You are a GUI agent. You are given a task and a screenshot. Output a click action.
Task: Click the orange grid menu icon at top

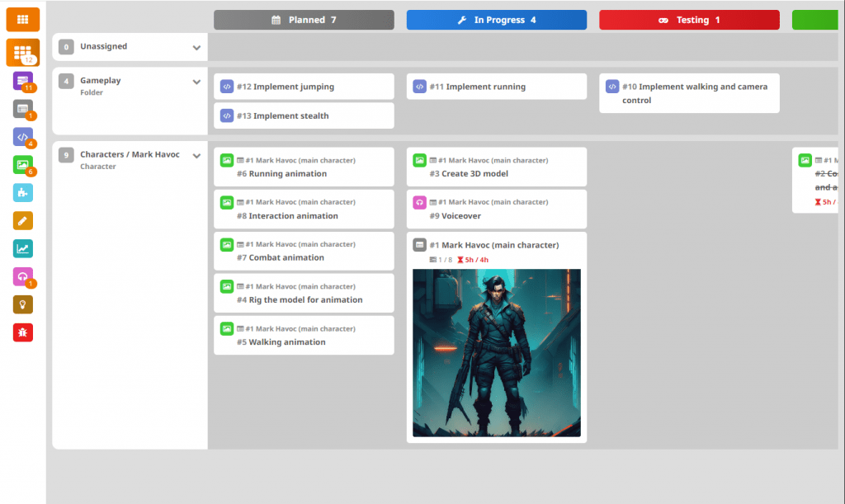coord(22,19)
